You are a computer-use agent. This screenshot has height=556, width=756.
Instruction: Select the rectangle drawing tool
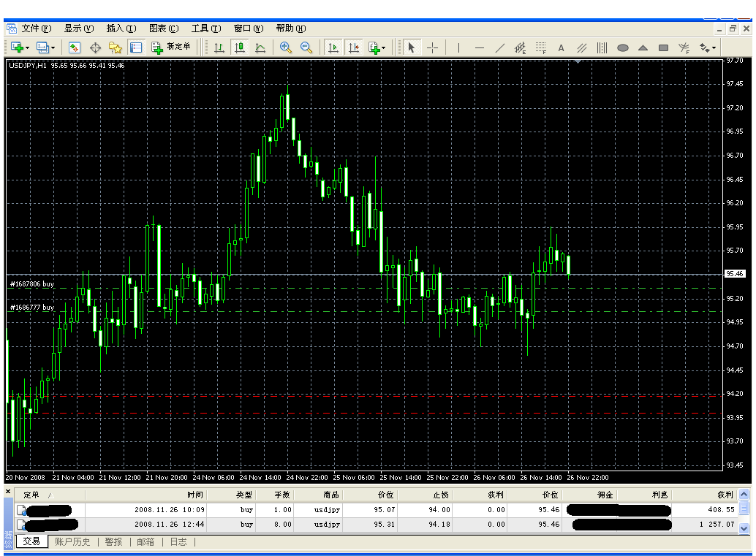pos(663,47)
